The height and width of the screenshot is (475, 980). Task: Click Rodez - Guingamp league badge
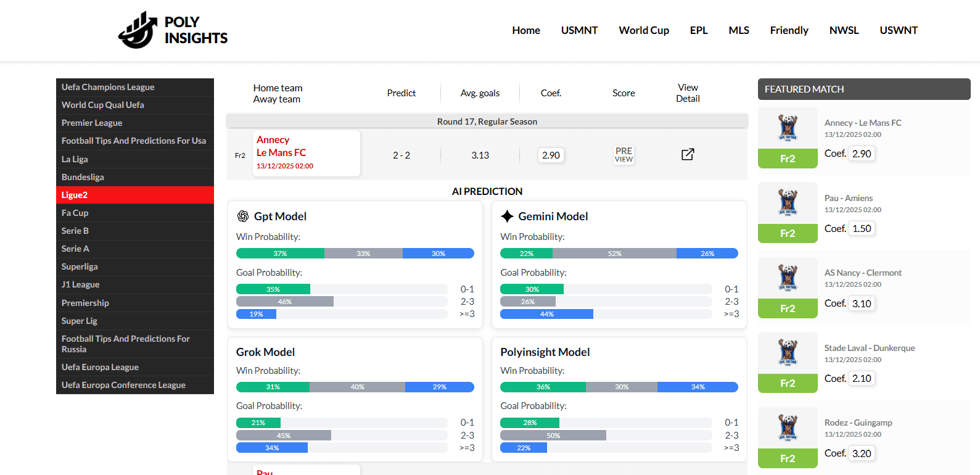(788, 427)
